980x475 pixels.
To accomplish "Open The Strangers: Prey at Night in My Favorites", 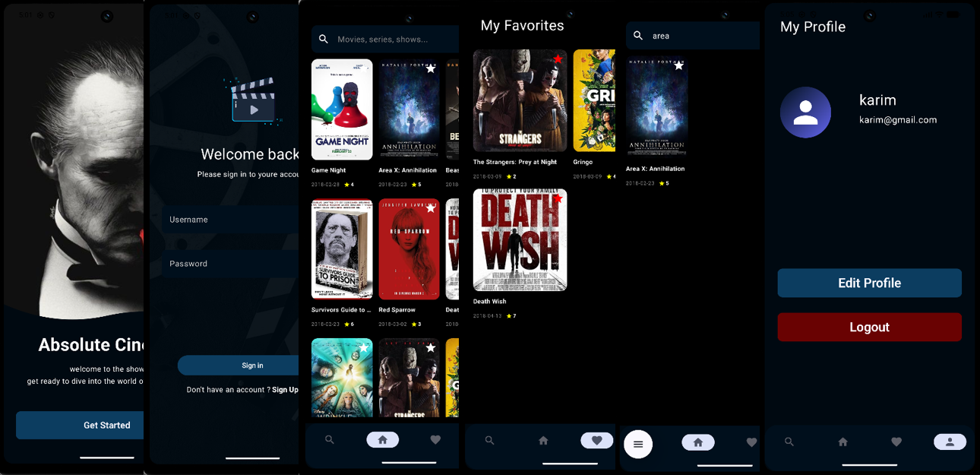I will pyautogui.click(x=520, y=100).
